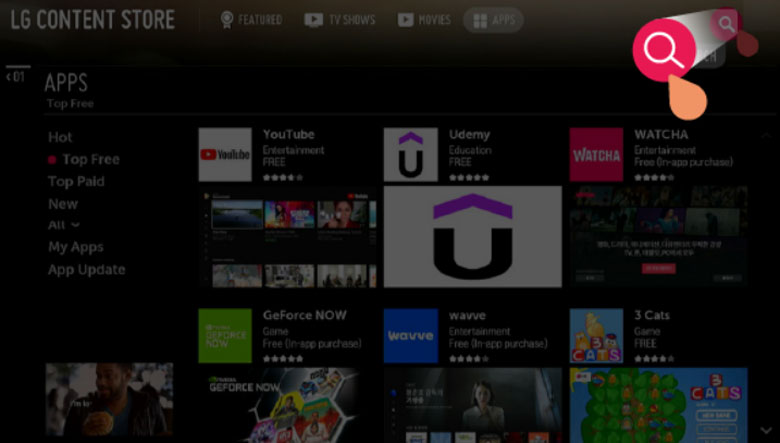Open the TV Shows tab
Screen dimensions: 780x443
point(339,20)
